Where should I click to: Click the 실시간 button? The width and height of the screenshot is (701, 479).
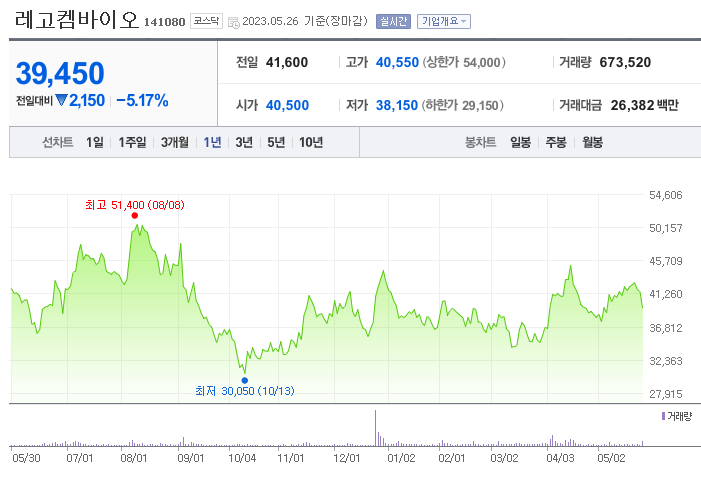pyautogui.click(x=393, y=21)
